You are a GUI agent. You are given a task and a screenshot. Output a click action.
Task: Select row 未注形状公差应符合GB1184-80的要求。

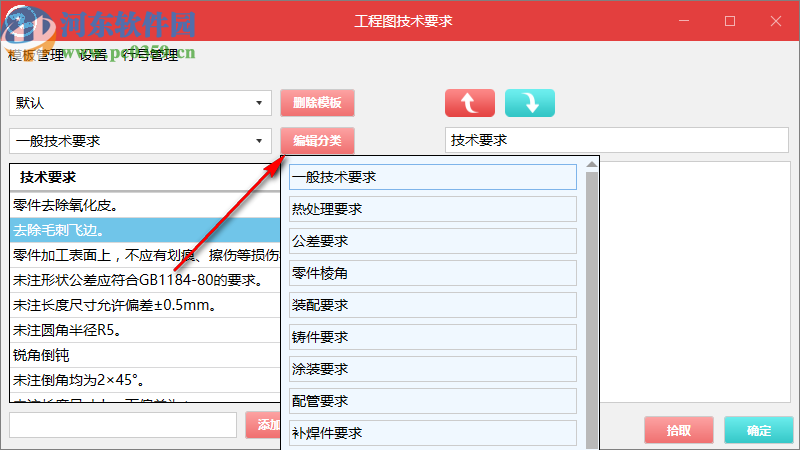[x=145, y=280]
